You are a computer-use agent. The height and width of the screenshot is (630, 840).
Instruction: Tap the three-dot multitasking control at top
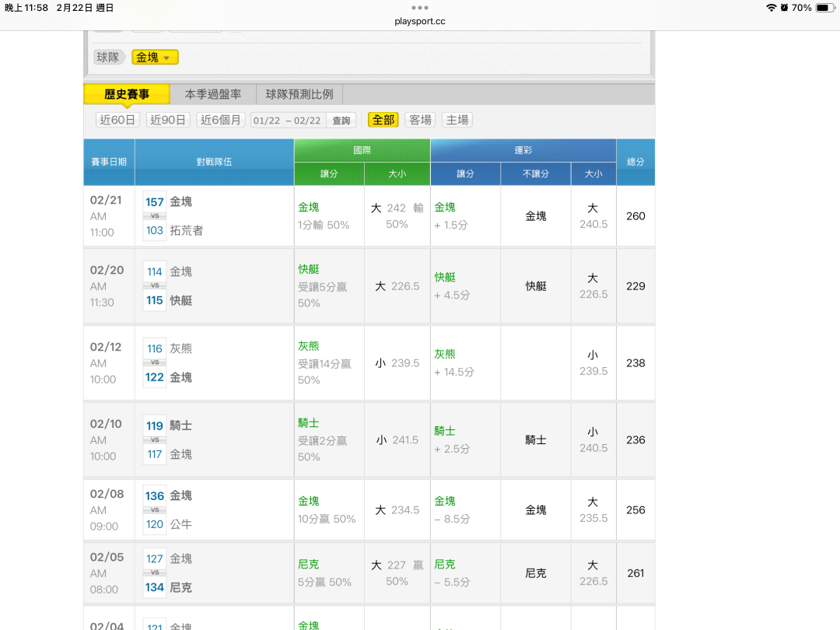point(420,8)
